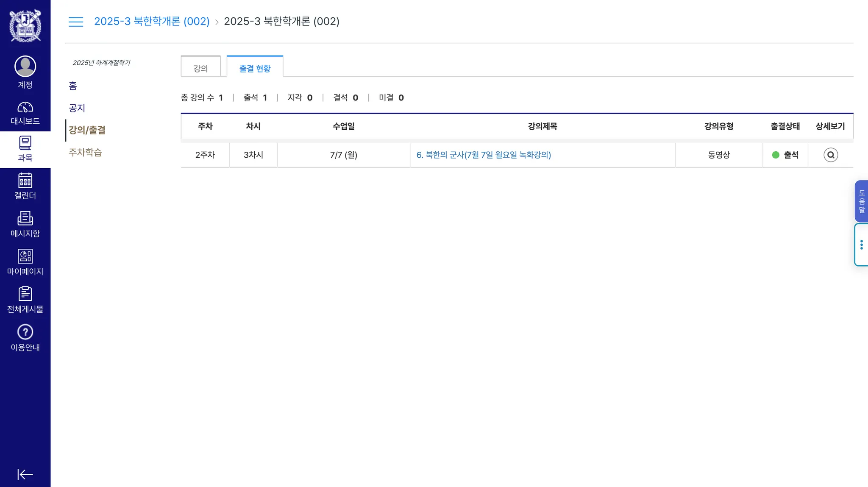
Task: Open lecture link 6. 북한의 군사
Action: point(483,155)
